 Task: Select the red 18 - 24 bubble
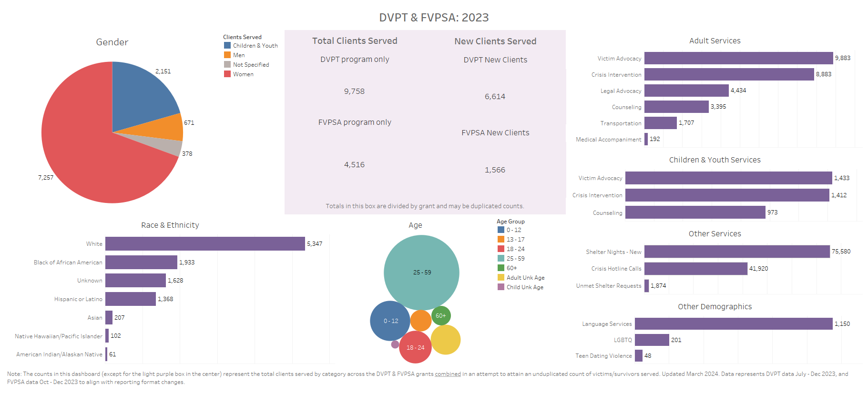[x=415, y=347]
